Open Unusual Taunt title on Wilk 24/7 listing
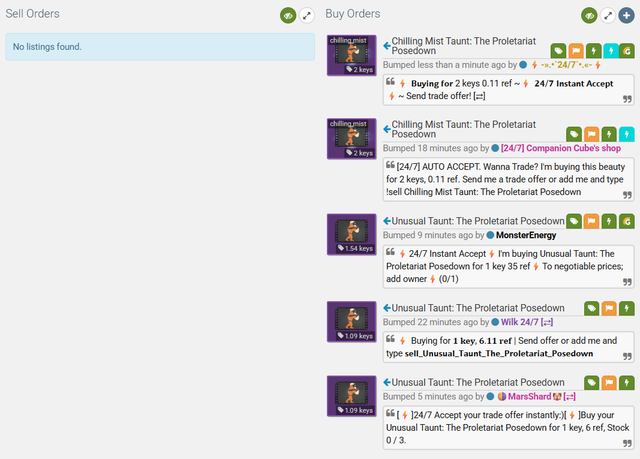Viewport: 640px width, 459px height. (478, 308)
